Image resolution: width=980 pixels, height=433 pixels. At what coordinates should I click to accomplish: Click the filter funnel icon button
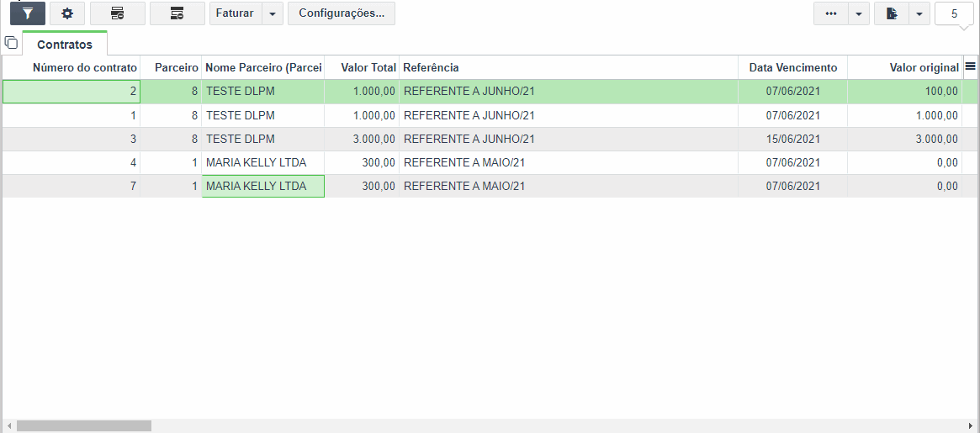click(x=28, y=13)
